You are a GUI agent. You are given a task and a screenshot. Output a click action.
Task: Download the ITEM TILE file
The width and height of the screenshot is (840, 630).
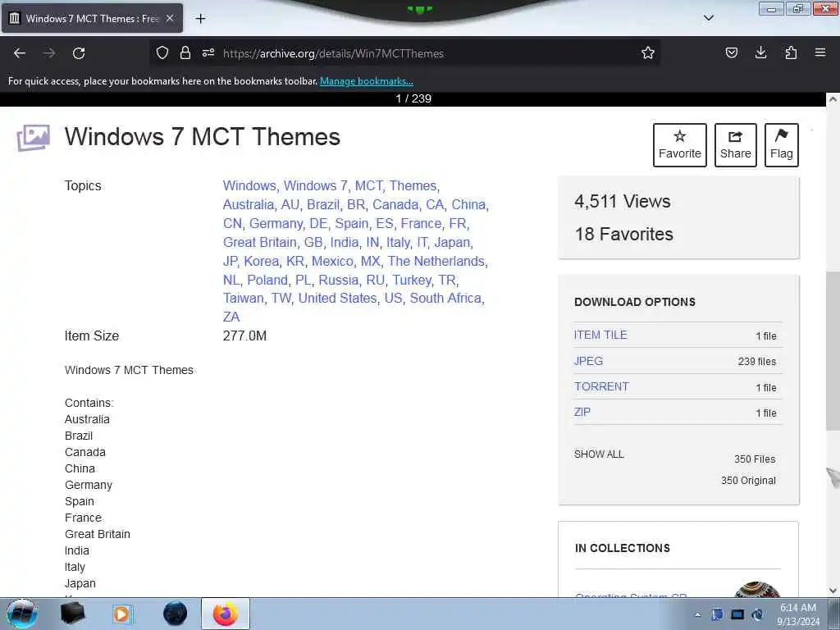(600, 335)
